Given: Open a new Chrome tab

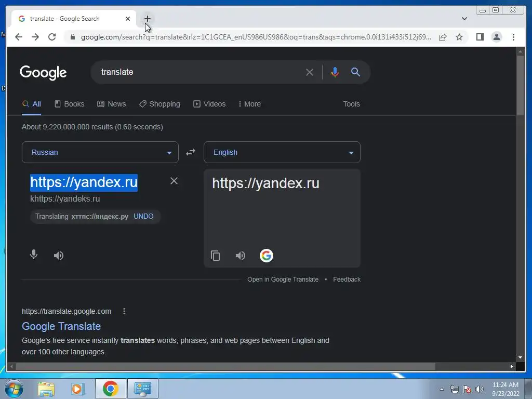Looking at the screenshot, I should pos(147,19).
